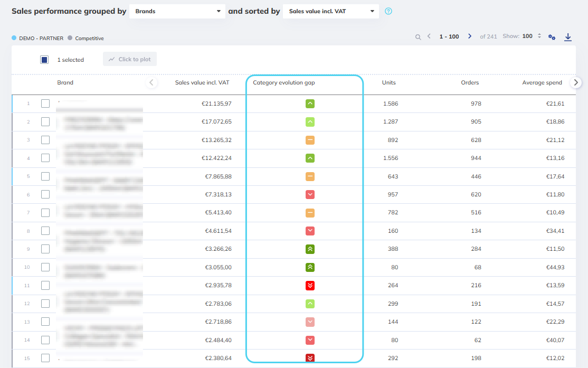Tick the checkbox for row 8
Image resolution: width=588 pixels, height=368 pixels.
(x=45, y=231)
